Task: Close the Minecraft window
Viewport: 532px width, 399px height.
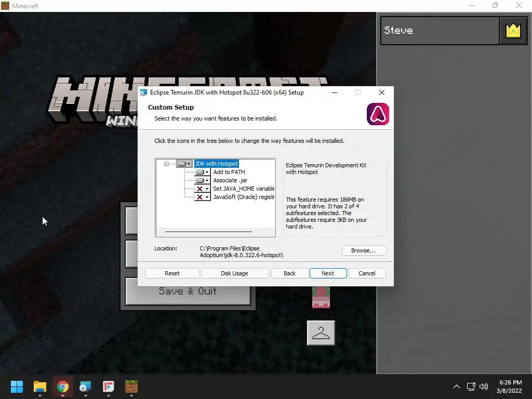Action: (519, 5)
